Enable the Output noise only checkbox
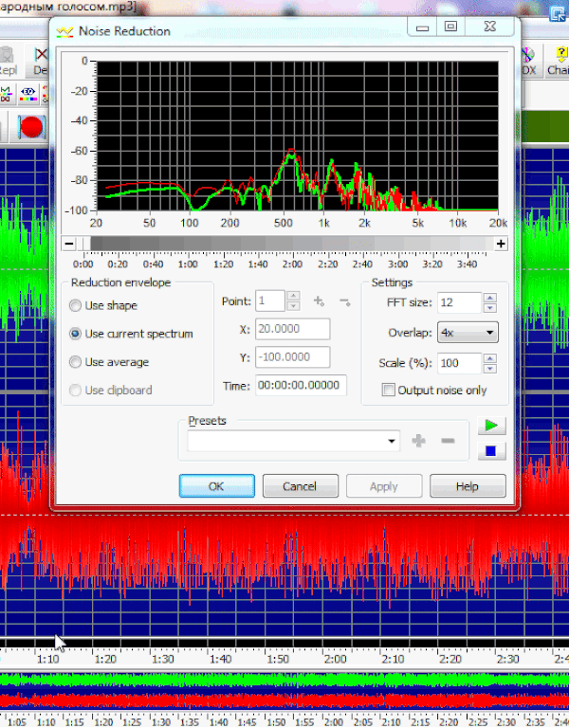The width and height of the screenshot is (569, 728). coord(387,390)
